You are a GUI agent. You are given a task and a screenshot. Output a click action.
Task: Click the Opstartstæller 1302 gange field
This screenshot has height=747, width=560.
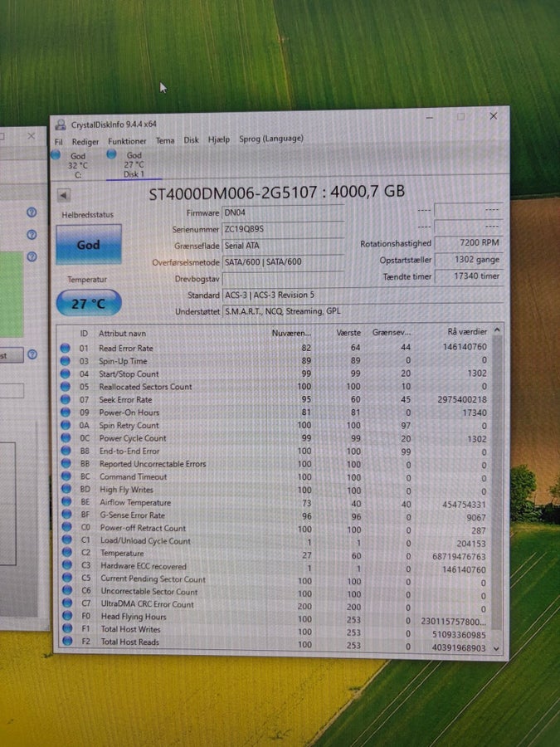tap(469, 259)
